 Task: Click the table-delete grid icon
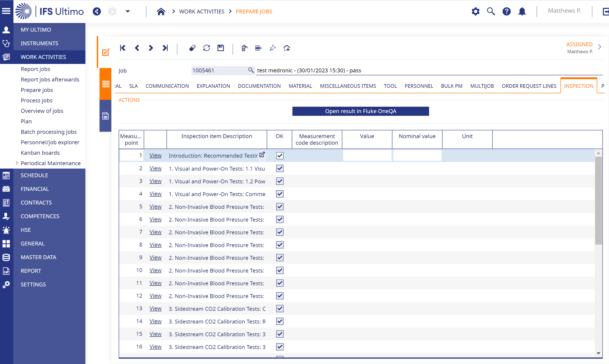click(x=258, y=48)
